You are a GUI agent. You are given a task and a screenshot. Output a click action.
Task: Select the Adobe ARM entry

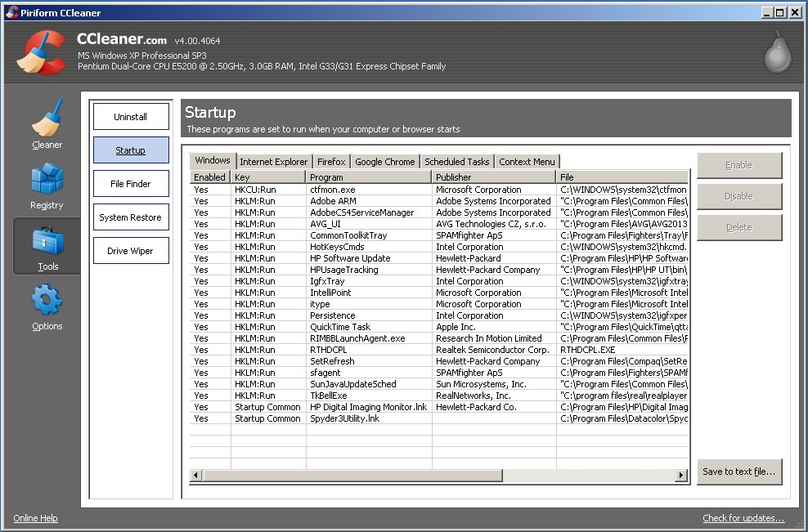tap(439, 201)
